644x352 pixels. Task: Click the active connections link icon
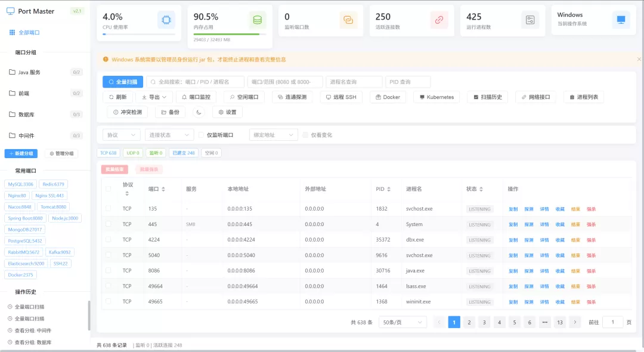(x=439, y=20)
